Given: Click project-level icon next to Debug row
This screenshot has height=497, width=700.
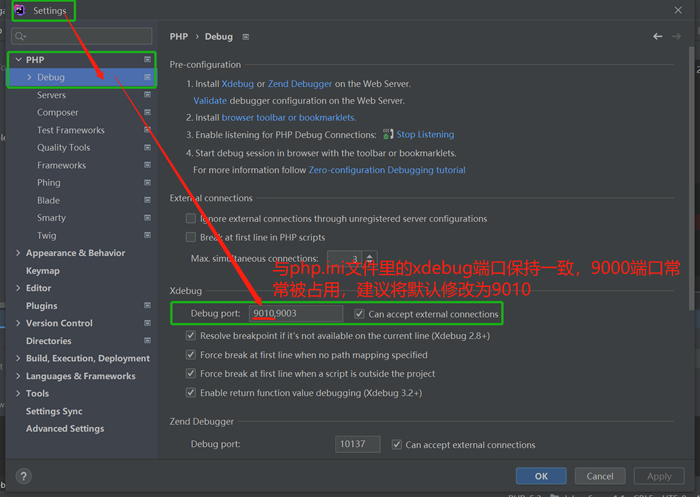Looking at the screenshot, I should 147,77.
